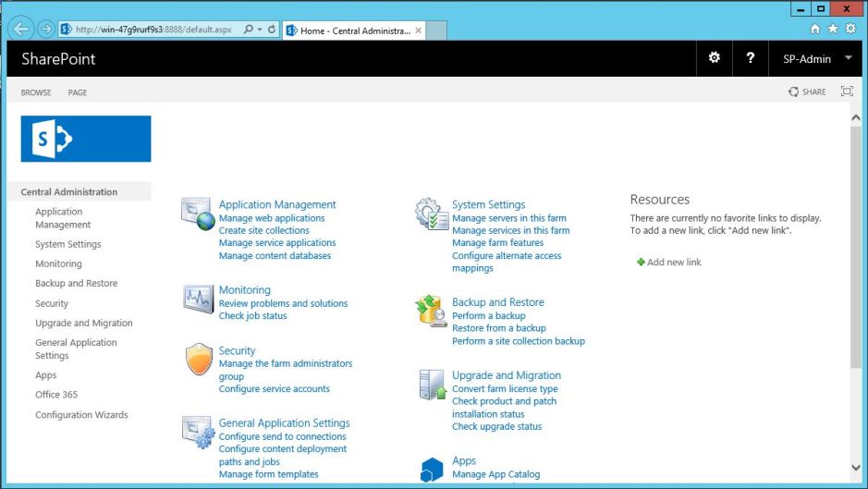868x489 pixels.
Task: Open the SharePoint help question mark
Action: [750, 58]
